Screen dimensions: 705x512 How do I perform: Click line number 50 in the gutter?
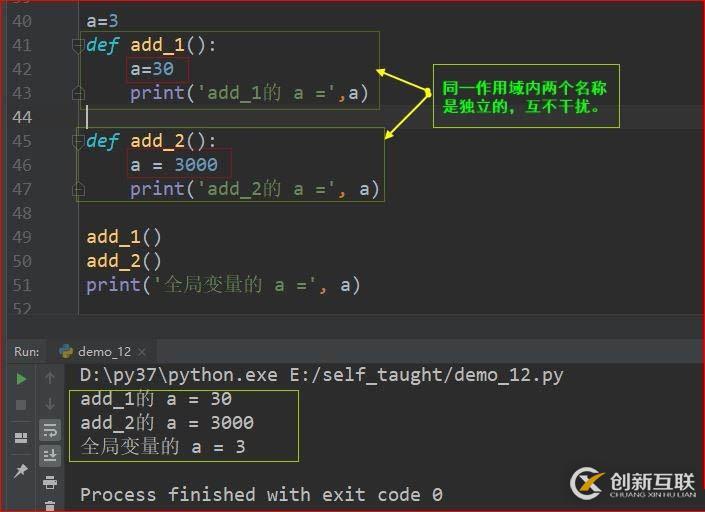(22, 261)
